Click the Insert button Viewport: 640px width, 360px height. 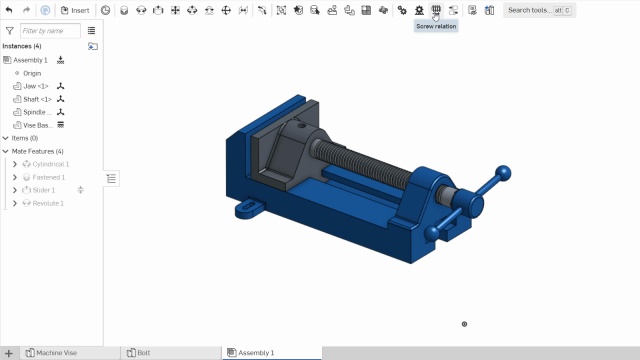pyautogui.click(x=75, y=10)
